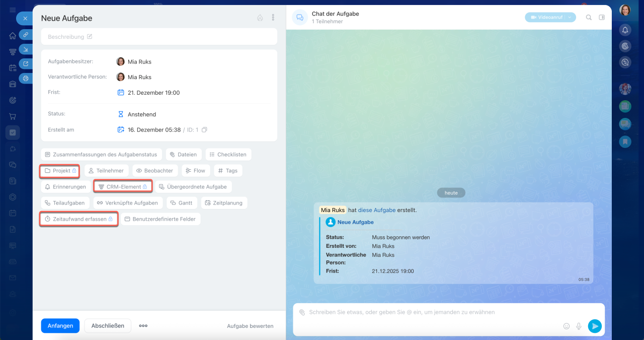The image size is (644, 340).
Task: Click Neue Aufgabe title in chat message
Action: [x=356, y=222]
